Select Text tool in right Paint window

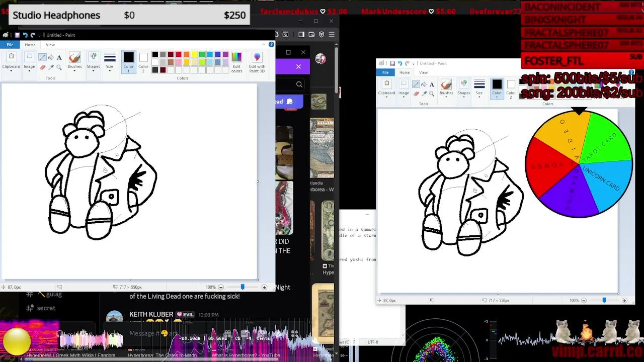tap(432, 84)
